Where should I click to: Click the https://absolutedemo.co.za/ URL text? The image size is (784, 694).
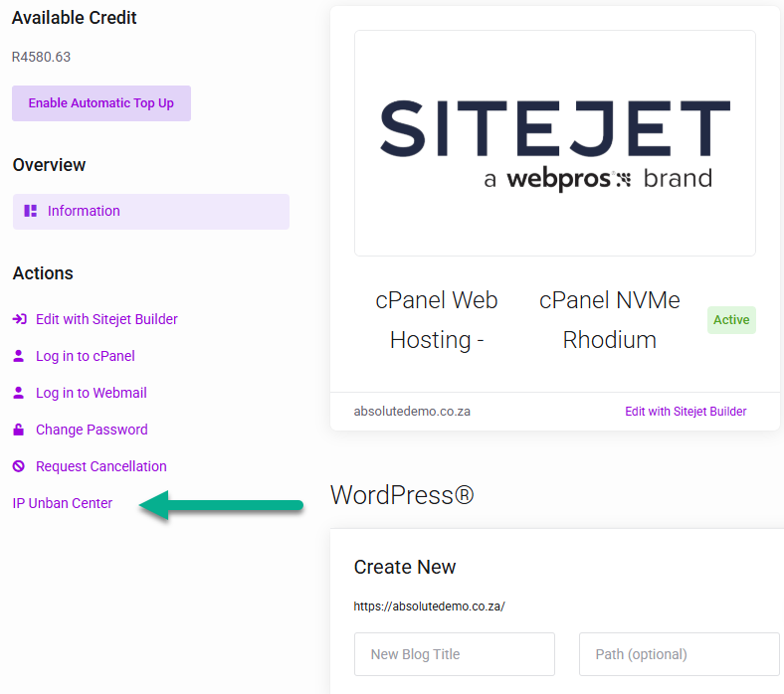429,607
